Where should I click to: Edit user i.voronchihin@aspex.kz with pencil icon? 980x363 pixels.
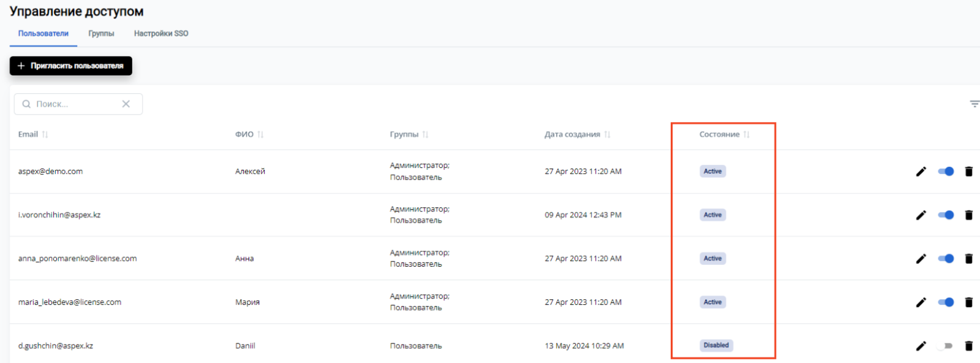click(x=921, y=215)
